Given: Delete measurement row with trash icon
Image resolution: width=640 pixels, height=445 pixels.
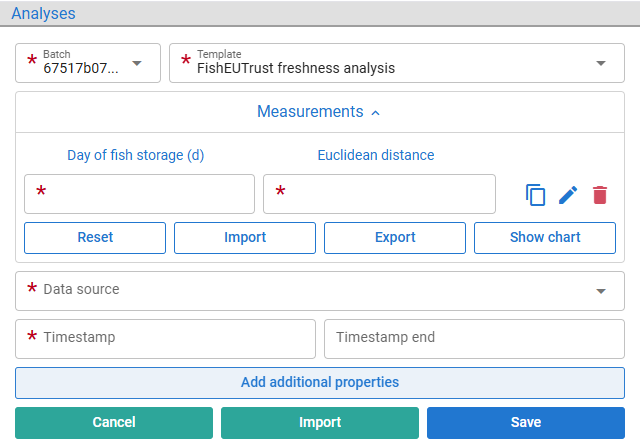Looking at the screenshot, I should pyautogui.click(x=600, y=195).
